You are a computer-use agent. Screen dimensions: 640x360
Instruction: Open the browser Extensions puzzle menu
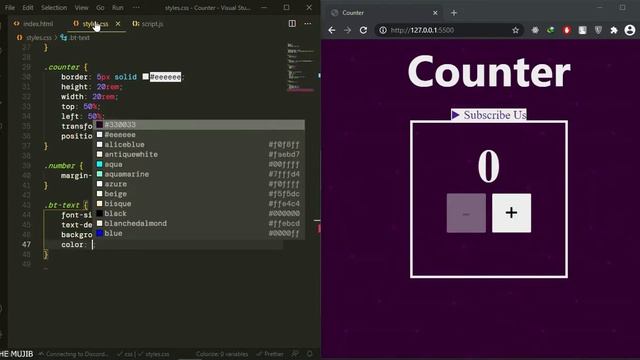[x=614, y=30]
